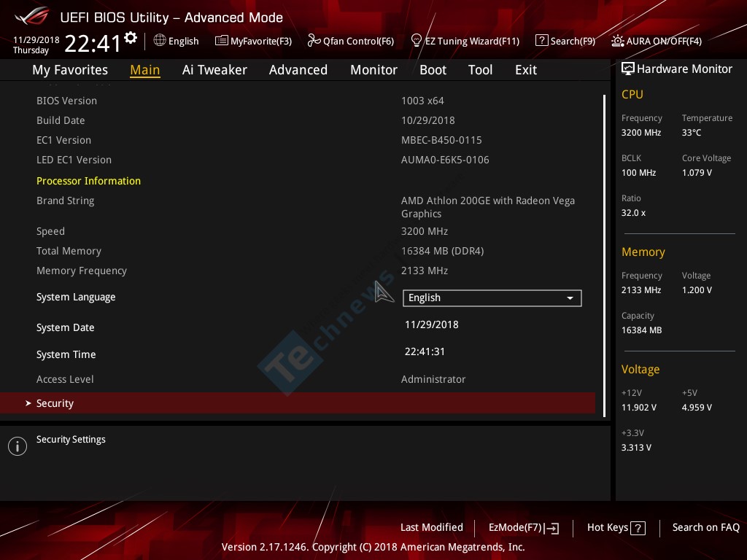Click the header clock 22:41
The height and width of the screenshot is (560, 747).
(93, 43)
